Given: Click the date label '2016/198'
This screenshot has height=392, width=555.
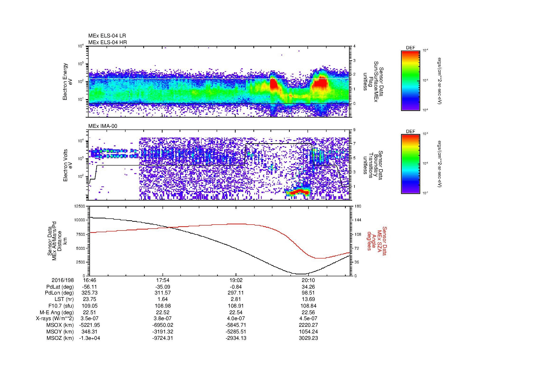Looking at the screenshot, I should pyautogui.click(x=63, y=280).
